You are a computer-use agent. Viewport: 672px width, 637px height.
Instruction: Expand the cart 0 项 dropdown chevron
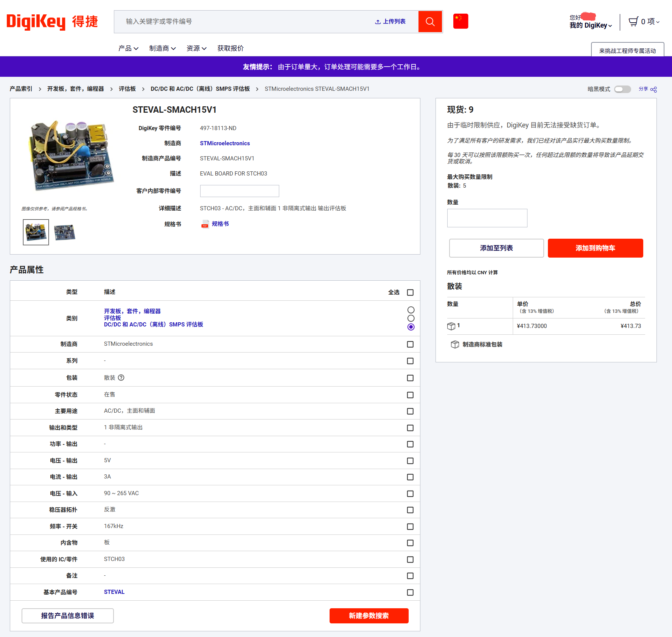point(658,22)
